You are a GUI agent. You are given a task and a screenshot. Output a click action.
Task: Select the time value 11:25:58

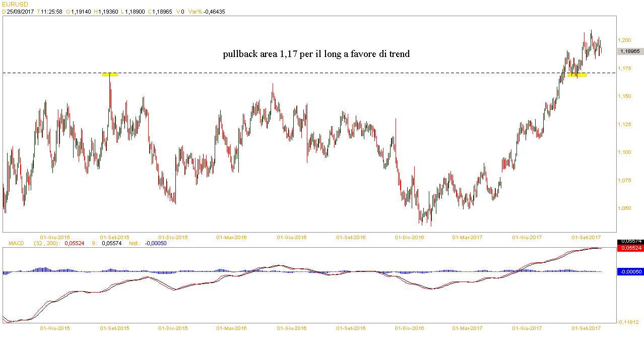(52, 12)
